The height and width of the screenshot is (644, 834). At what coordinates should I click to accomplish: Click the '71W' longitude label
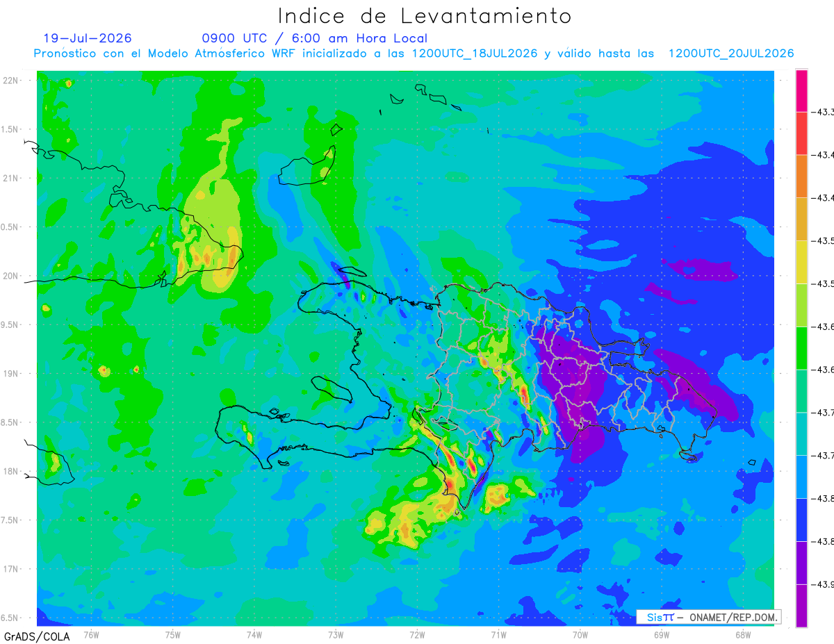click(499, 634)
